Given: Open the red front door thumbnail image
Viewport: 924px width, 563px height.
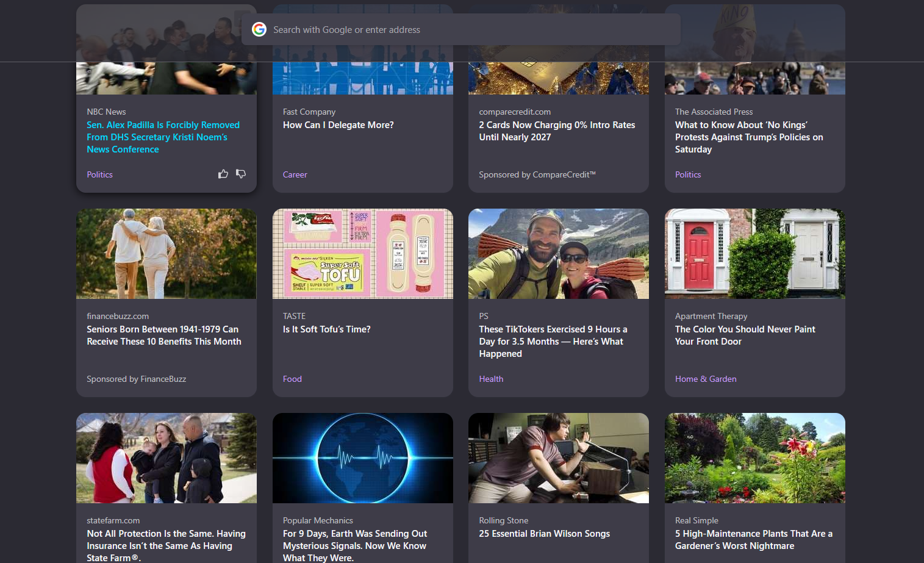Looking at the screenshot, I should click(755, 254).
